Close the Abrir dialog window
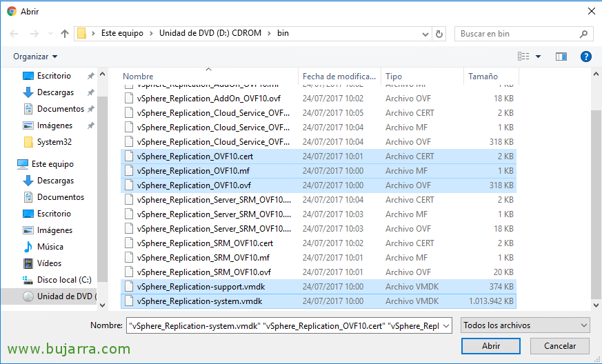Viewport: 602px width, 364px height. coord(591,11)
